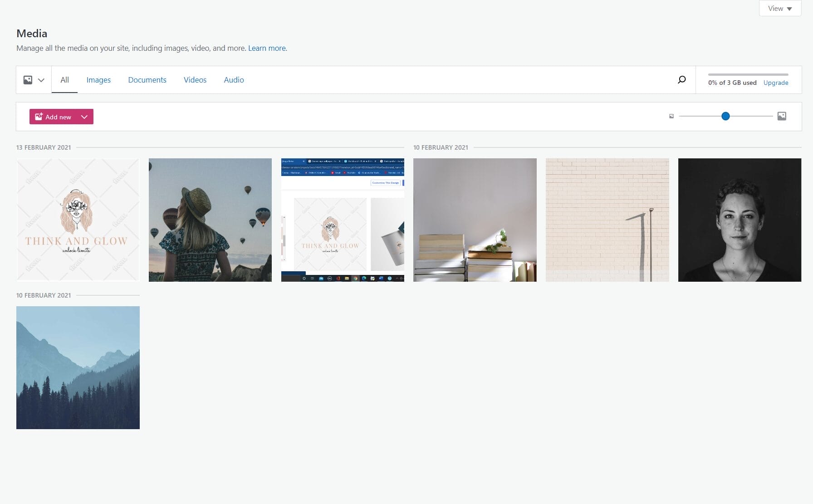Select the Audio tab
The width and height of the screenshot is (813, 504).
[x=234, y=80]
